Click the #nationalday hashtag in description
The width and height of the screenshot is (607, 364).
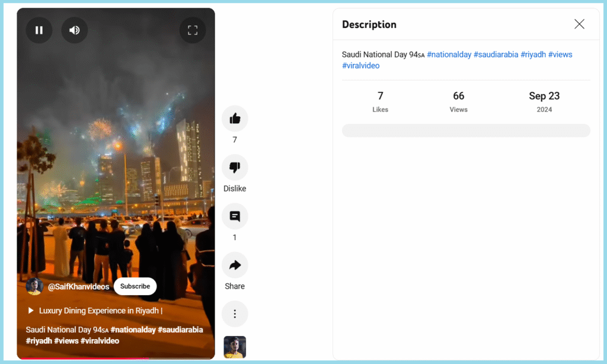click(x=449, y=55)
